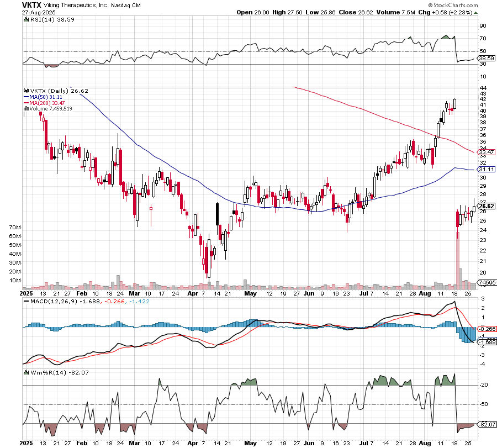
Task: Click the 38.59 RSI value tag
Action: click(x=487, y=59)
